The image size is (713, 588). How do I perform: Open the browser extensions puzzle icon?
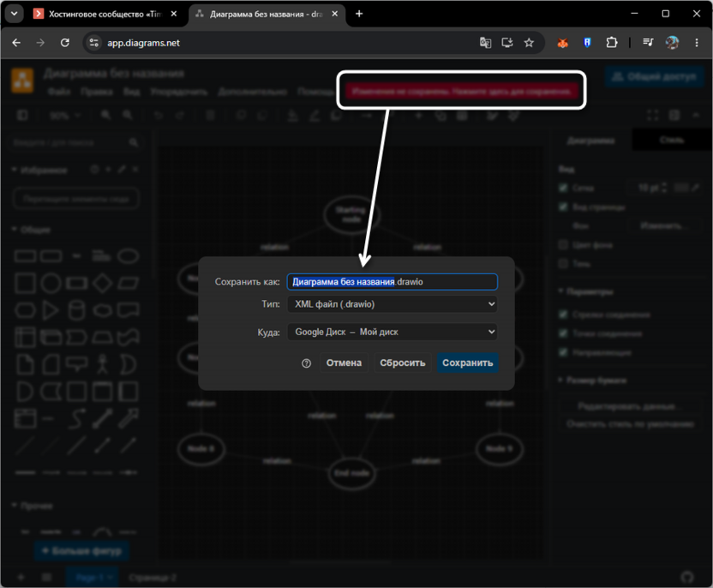(612, 43)
